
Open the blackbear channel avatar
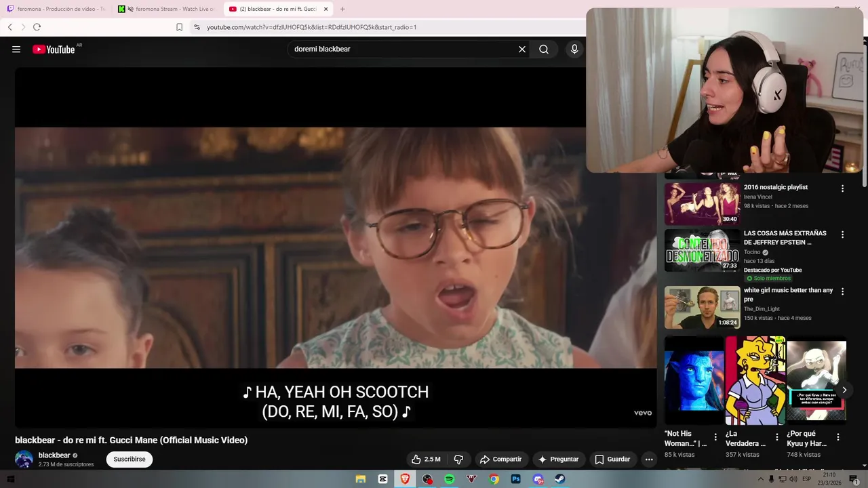[24, 460]
